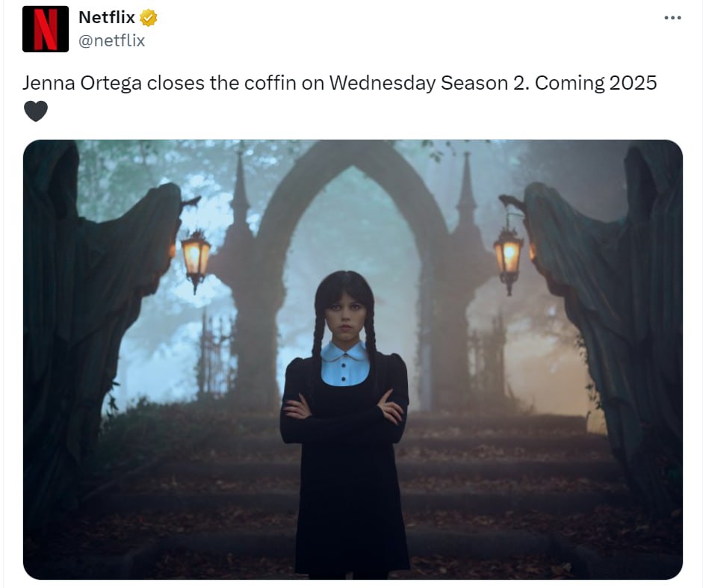
Task: Click the black heart emoji
Action: [x=35, y=111]
